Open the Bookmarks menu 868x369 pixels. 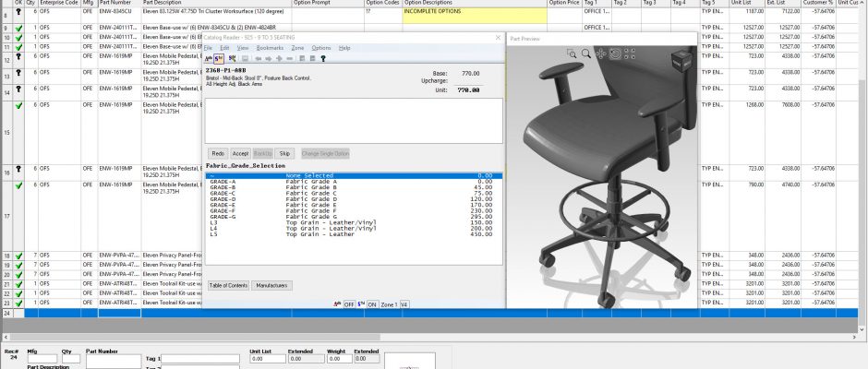(270, 47)
